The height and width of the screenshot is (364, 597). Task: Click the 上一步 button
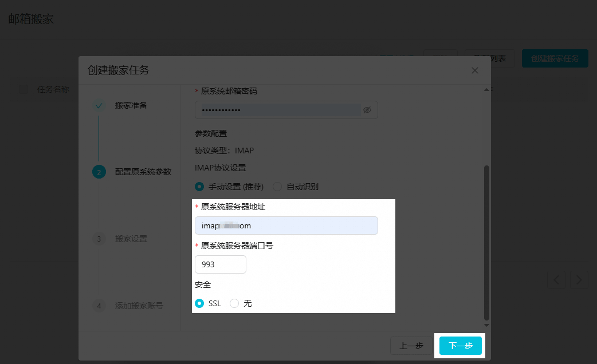412,346
